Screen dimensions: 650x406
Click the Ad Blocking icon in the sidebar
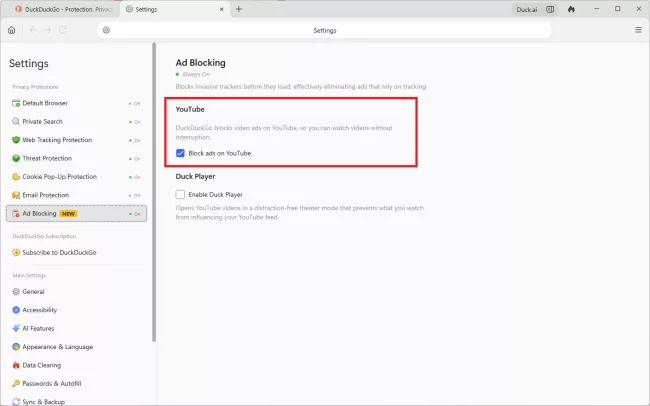[16, 214]
